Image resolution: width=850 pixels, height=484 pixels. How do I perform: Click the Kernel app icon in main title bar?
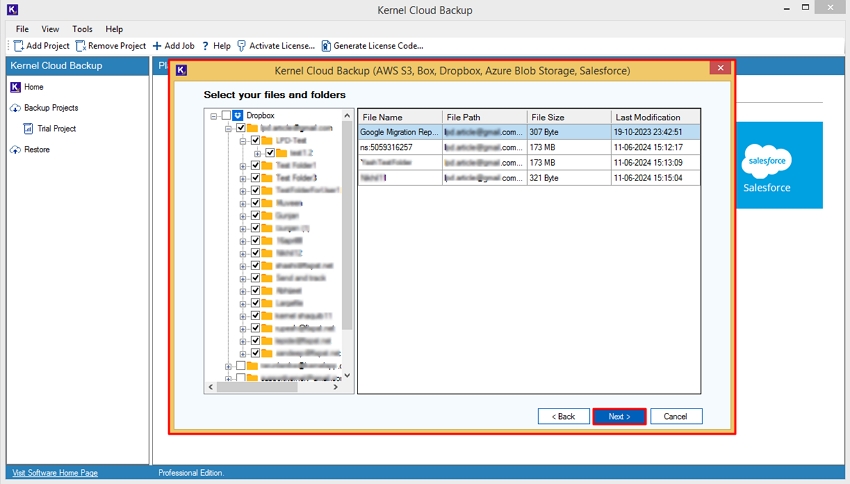12,9
